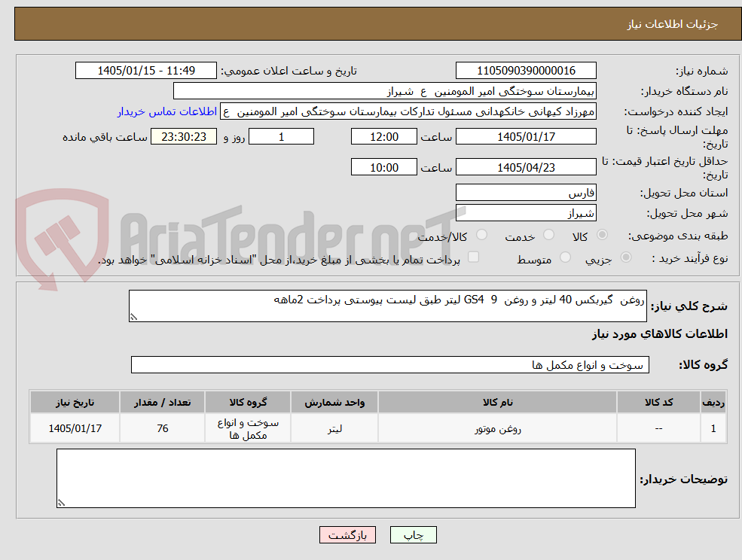Viewport: 742px width, 560px height.
Task: Click the announcement date-time field 1405/01/15
Action: coord(145,71)
